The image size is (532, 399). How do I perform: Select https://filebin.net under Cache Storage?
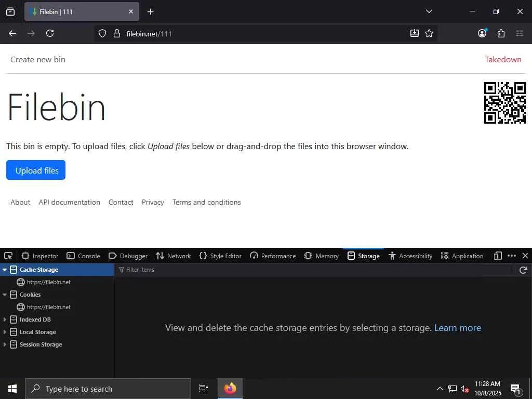point(57,282)
